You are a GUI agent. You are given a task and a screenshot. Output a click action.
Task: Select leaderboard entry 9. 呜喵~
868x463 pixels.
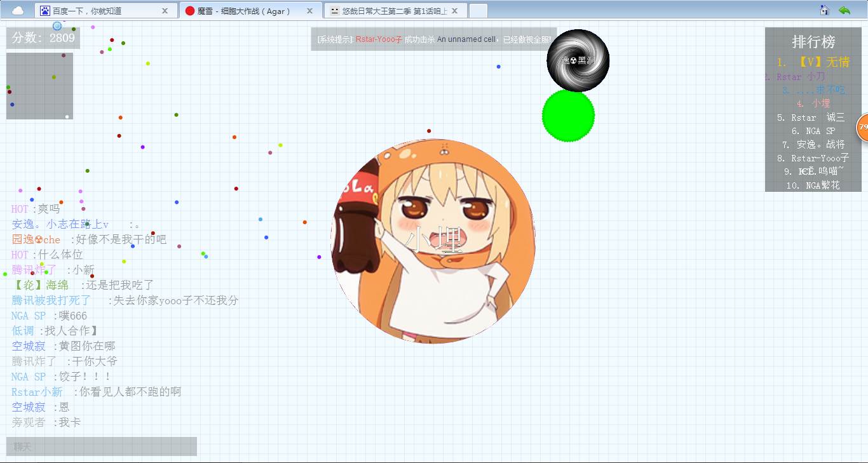pyautogui.click(x=813, y=171)
